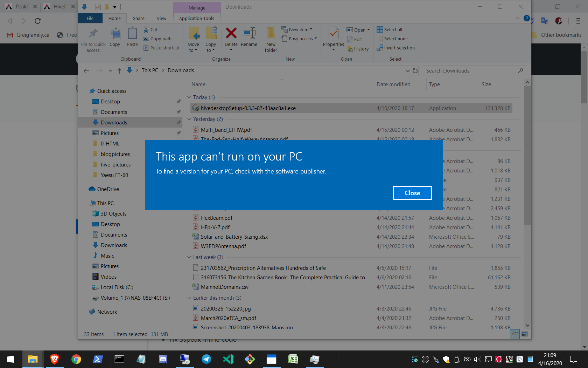Open Visual Studio Code from the taskbar

pos(228,359)
